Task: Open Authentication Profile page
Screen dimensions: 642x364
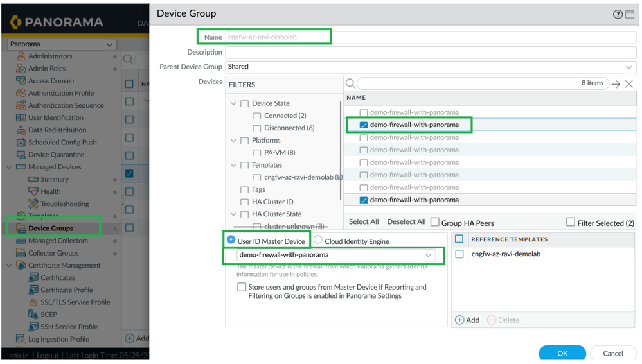Action: click(x=61, y=93)
